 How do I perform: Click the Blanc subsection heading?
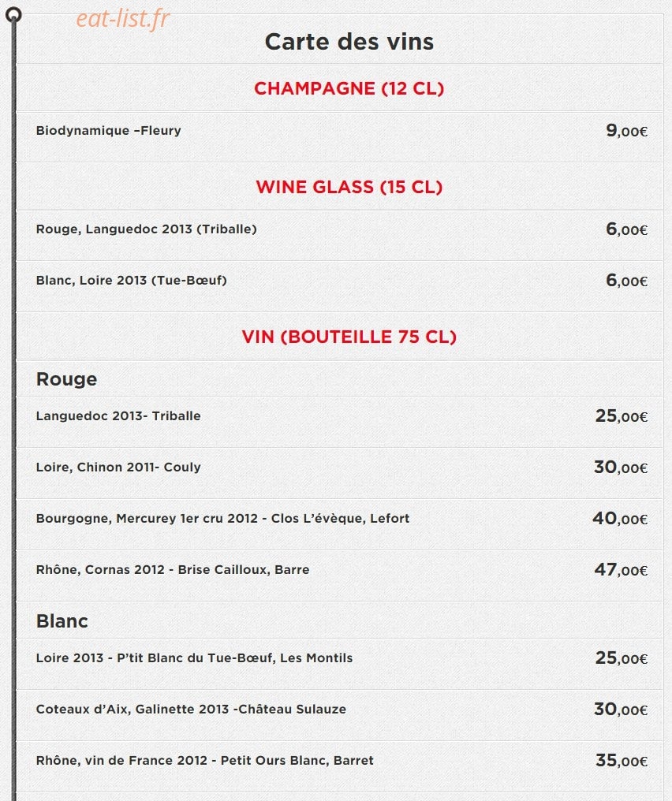click(62, 621)
